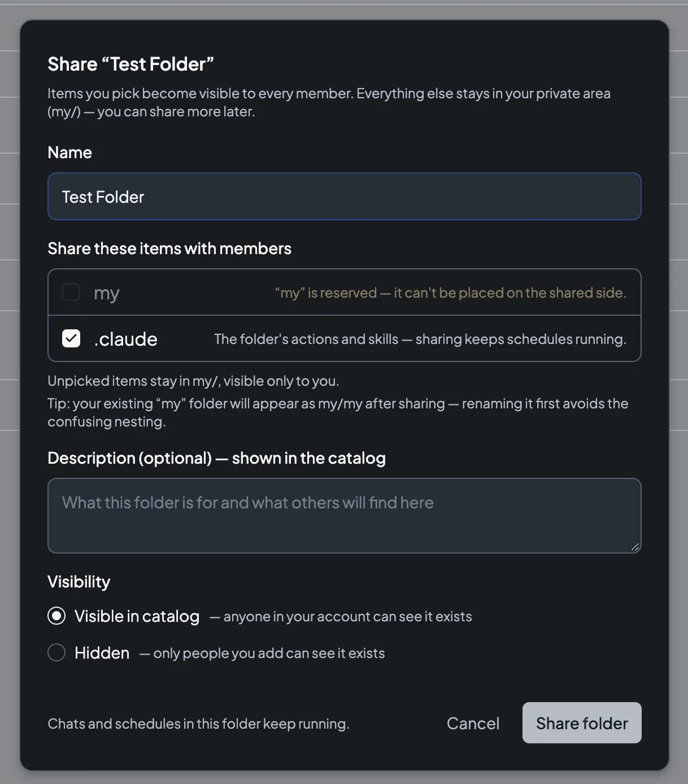Cancel the share dialog
The height and width of the screenshot is (784, 688).
point(473,723)
